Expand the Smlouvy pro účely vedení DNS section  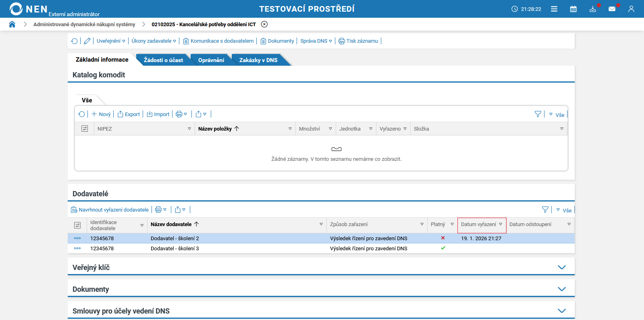(x=562, y=311)
